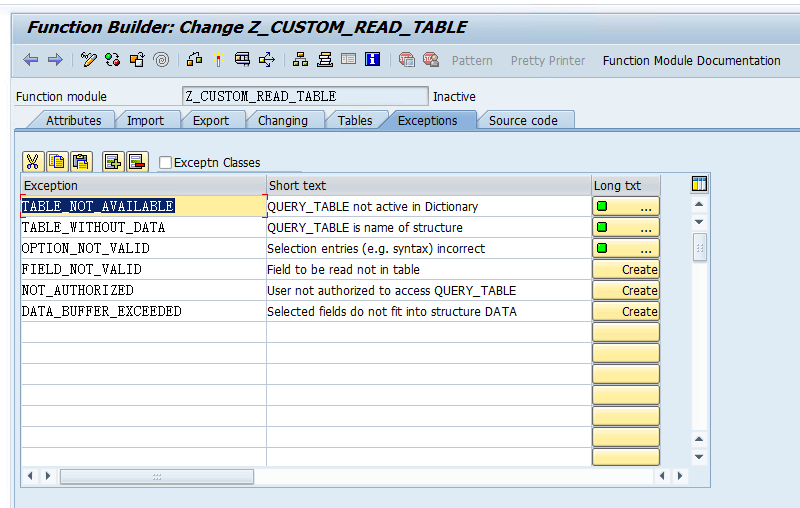The height and width of the screenshot is (508, 800).
Task: Open long text for TABLE_WITHOUT_DATA
Action: (626, 227)
